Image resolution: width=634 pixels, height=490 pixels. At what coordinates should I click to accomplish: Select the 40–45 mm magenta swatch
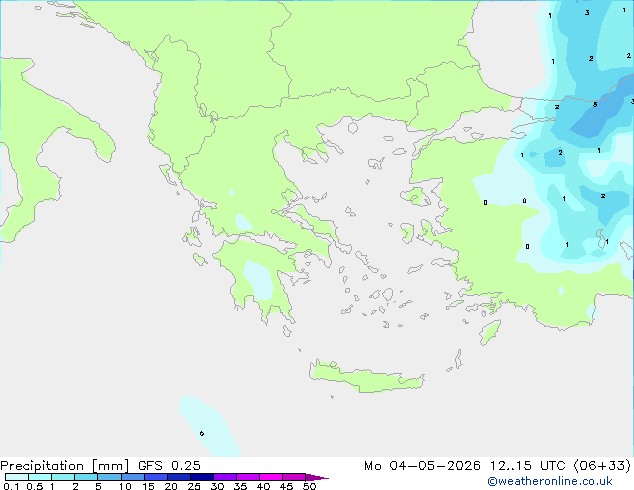click(271, 477)
